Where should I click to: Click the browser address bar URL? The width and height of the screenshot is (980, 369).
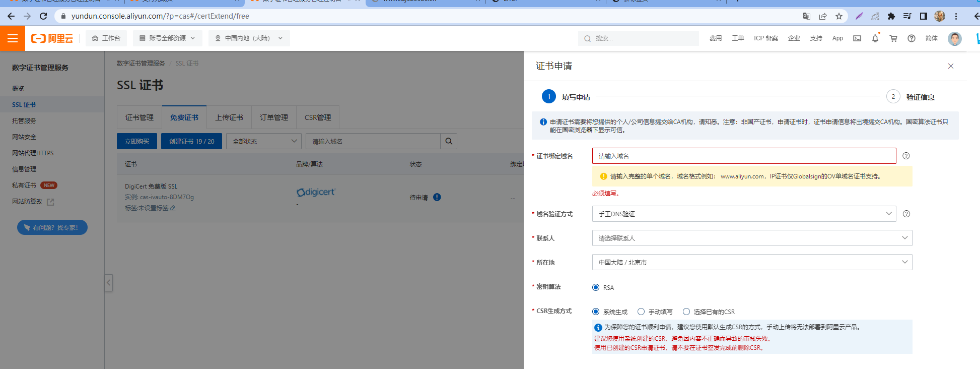[x=160, y=16]
